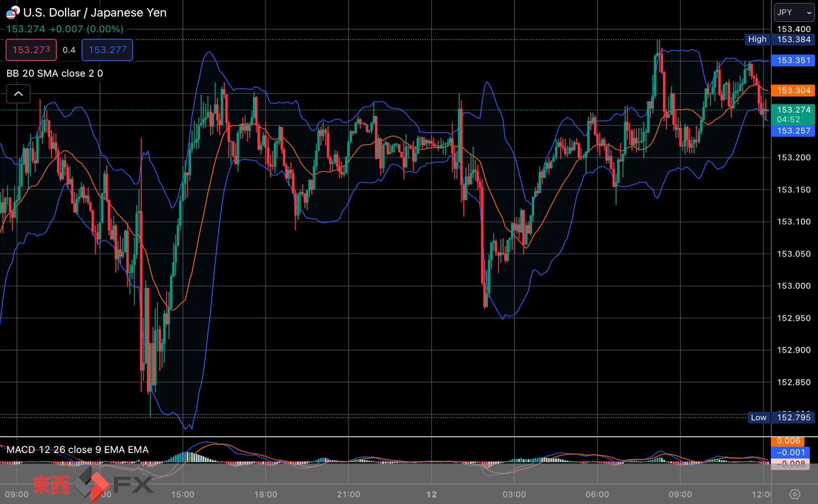Click the blue lower band 153.257 tag
818x504 pixels.
[x=793, y=131]
